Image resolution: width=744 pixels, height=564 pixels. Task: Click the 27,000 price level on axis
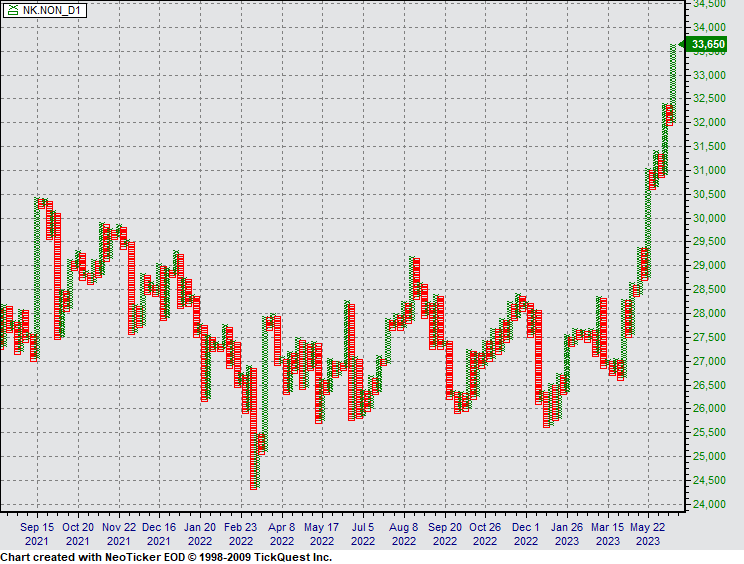[x=709, y=361]
